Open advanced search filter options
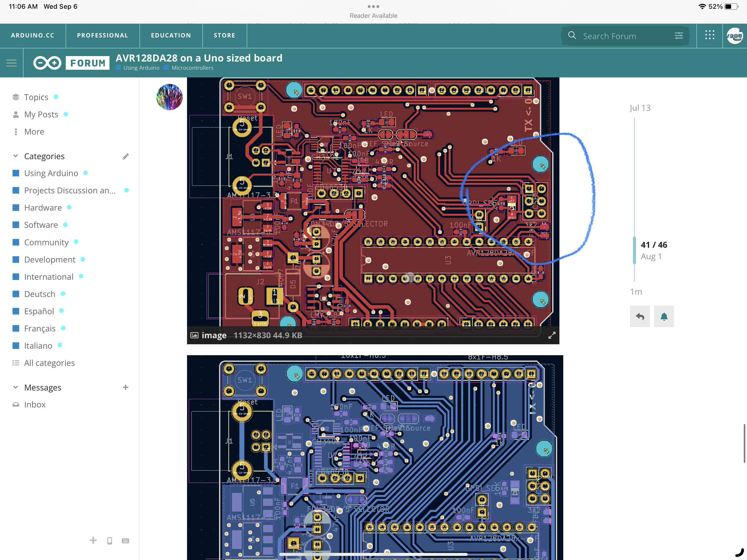Image resolution: width=747 pixels, height=560 pixels. point(679,36)
